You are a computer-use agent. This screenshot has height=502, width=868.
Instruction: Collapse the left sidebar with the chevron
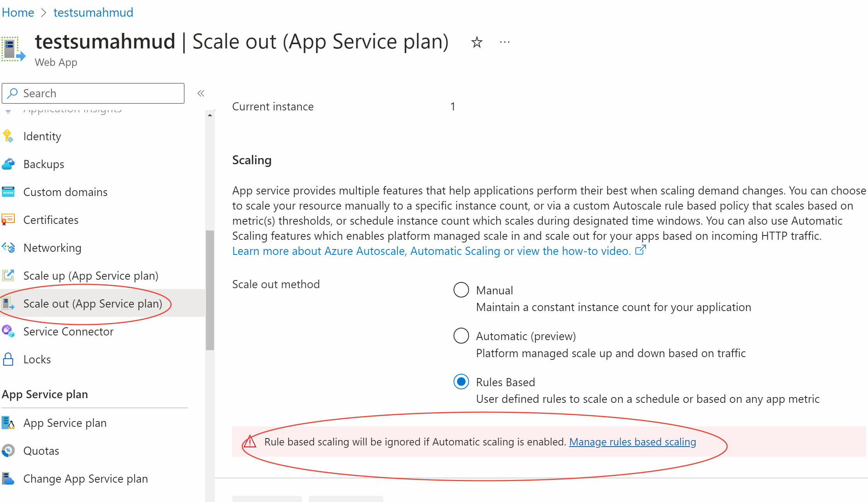coord(200,93)
